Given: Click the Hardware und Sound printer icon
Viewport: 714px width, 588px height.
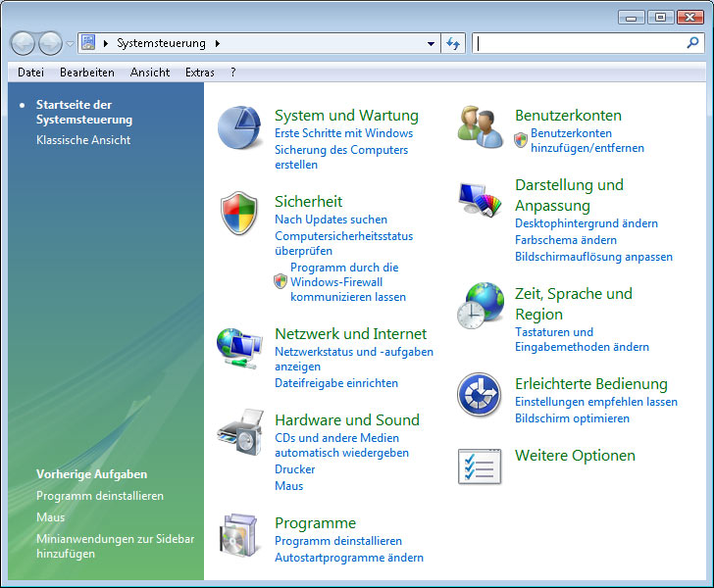Looking at the screenshot, I should (240, 432).
